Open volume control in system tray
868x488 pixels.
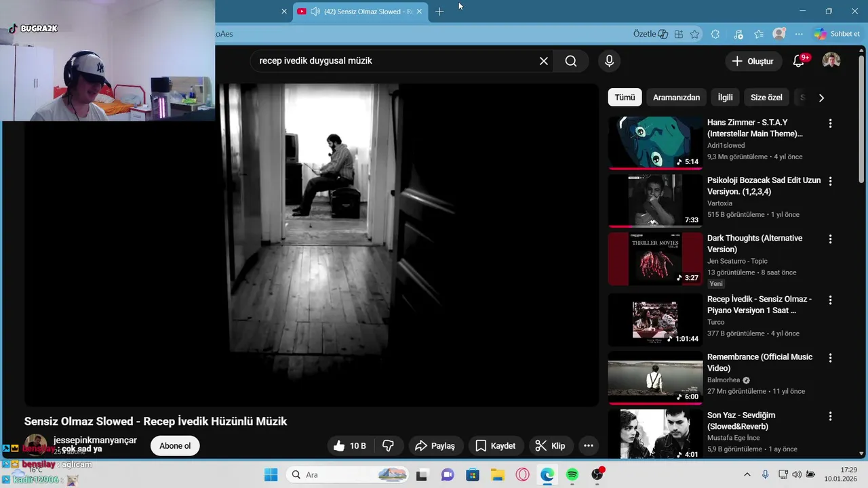pyautogui.click(x=797, y=474)
